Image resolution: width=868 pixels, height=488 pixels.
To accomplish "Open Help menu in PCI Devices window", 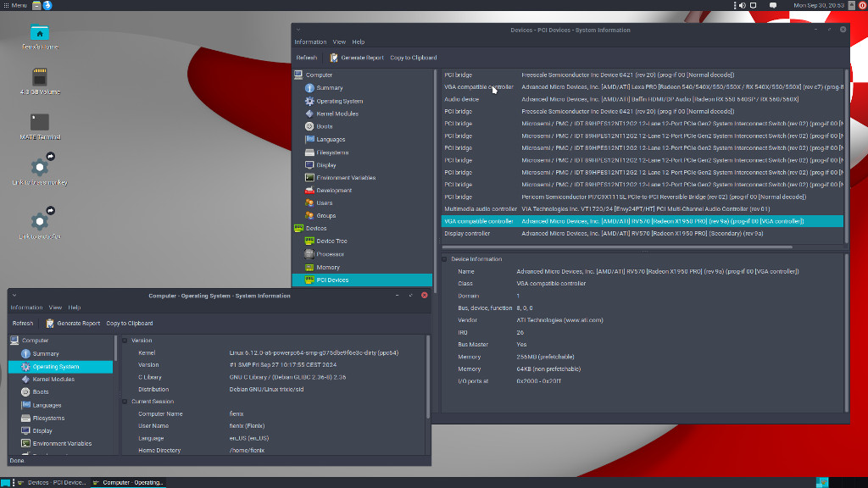I will tap(359, 42).
